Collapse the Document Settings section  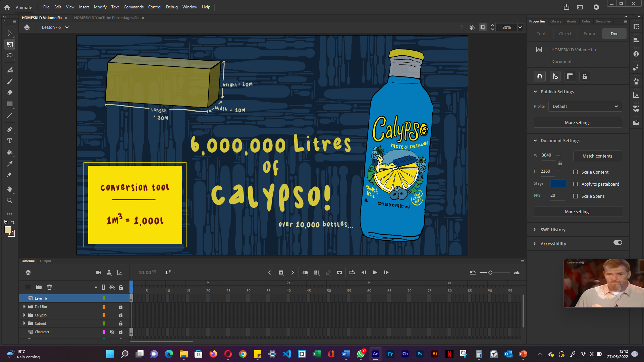click(535, 140)
